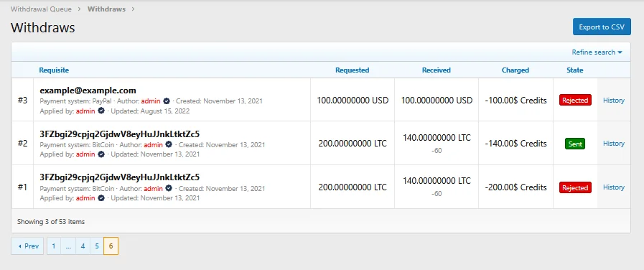This screenshot has height=270, width=644.
Task: Click the #3 row number
Action: tap(22, 101)
